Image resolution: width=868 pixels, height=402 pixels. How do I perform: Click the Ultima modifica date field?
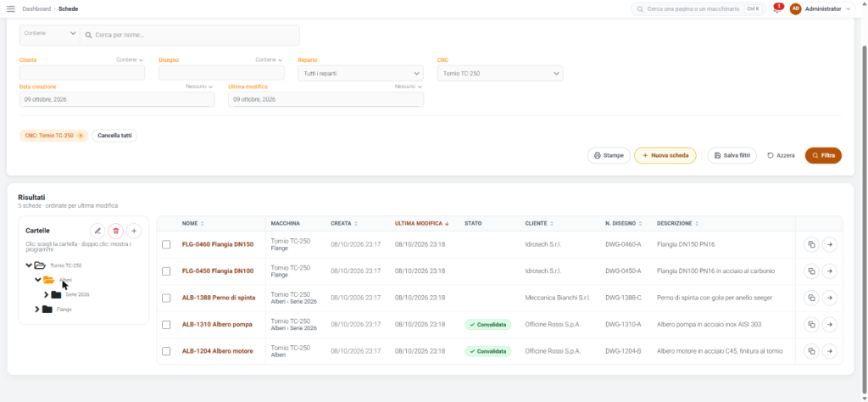(326, 100)
